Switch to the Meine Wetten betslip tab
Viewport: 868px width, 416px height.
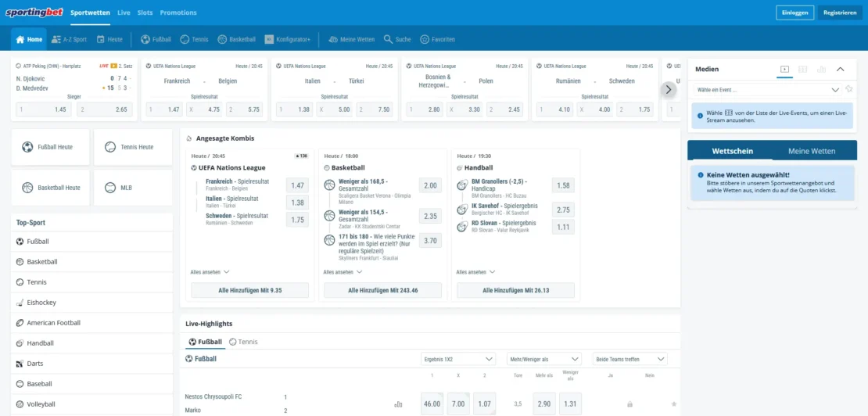point(812,151)
